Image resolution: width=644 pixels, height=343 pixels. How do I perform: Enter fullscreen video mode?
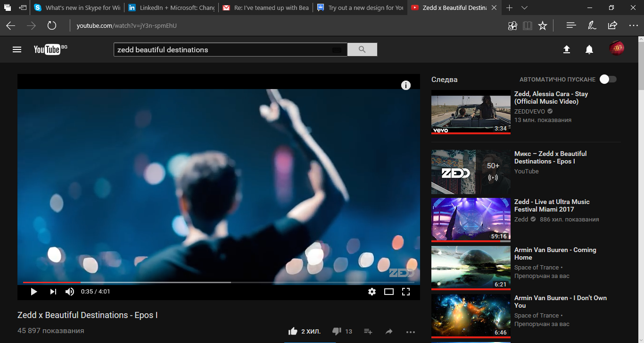click(406, 292)
